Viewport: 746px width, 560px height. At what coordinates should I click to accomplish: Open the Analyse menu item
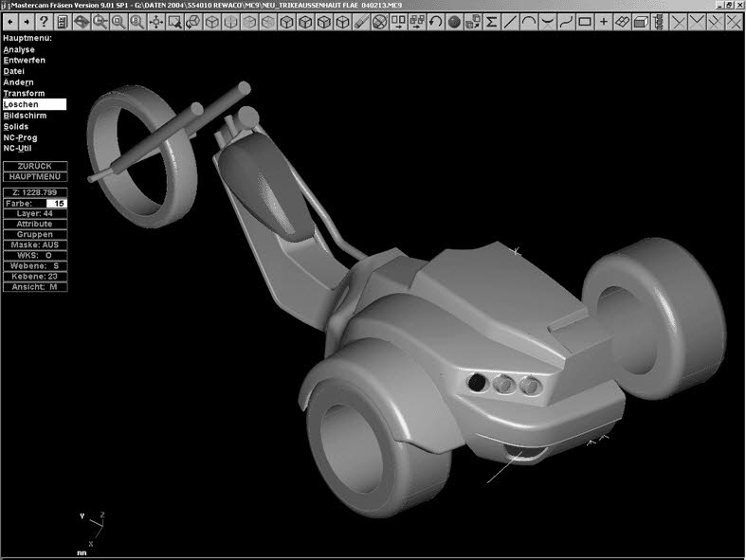[19, 49]
